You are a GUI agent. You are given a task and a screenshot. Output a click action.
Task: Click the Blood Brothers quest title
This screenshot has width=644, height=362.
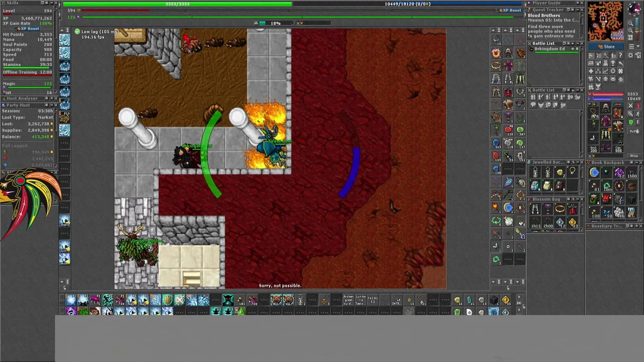coord(544,16)
